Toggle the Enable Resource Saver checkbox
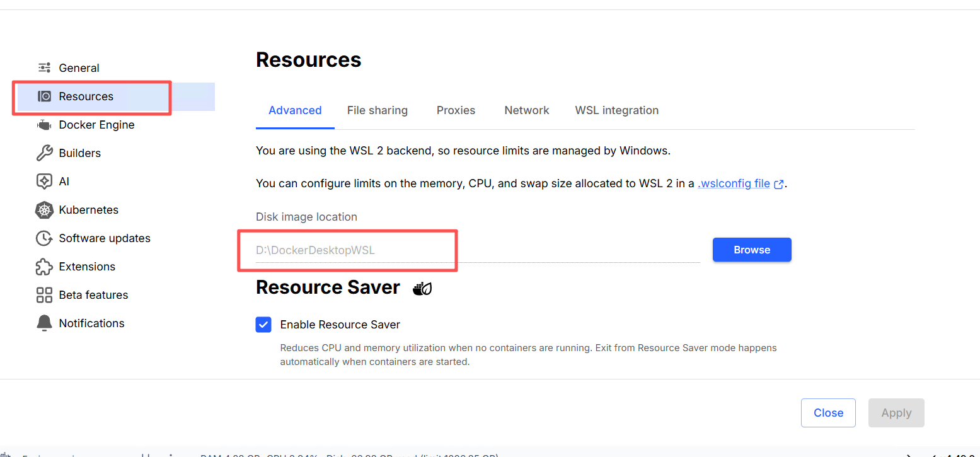Screen dimensions: 980x457 point(263,325)
